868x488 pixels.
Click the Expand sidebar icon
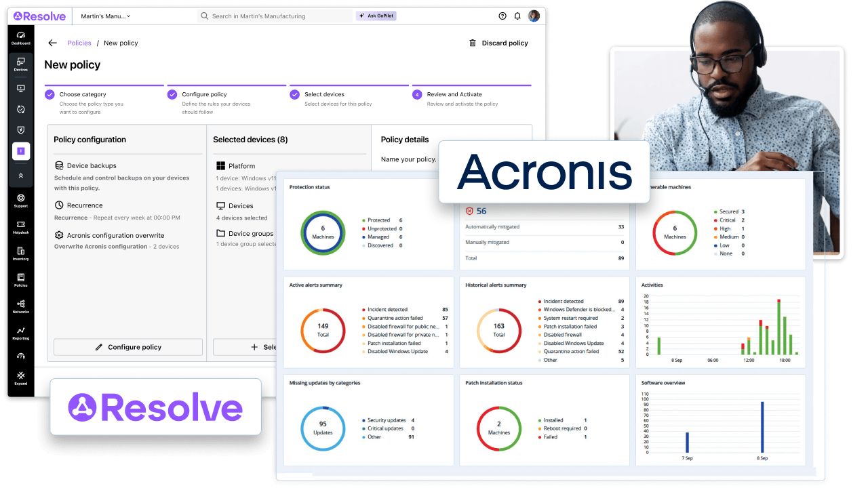(20, 378)
